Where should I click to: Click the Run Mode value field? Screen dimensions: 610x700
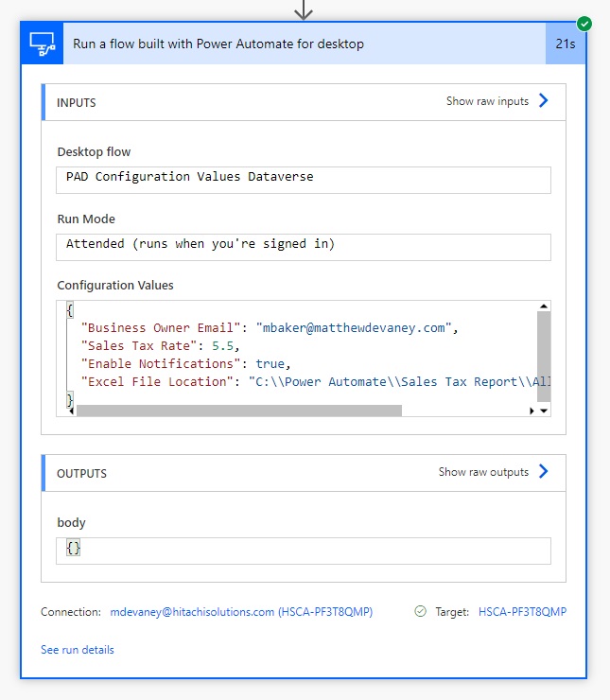[303, 244]
